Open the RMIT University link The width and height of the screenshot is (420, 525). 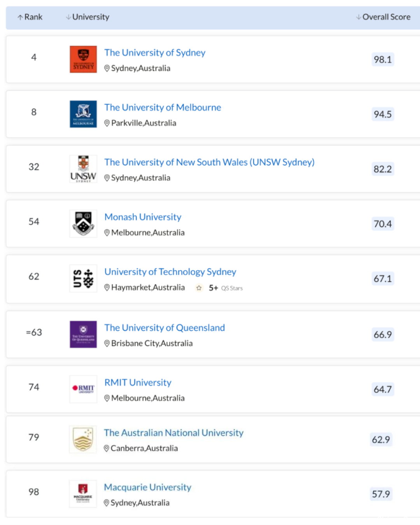click(138, 383)
